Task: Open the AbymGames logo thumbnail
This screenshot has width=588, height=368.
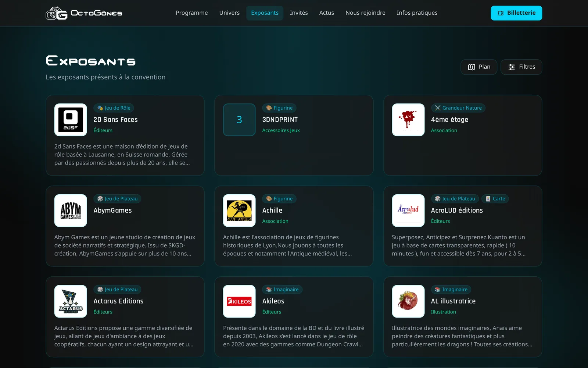Action: coord(71,210)
